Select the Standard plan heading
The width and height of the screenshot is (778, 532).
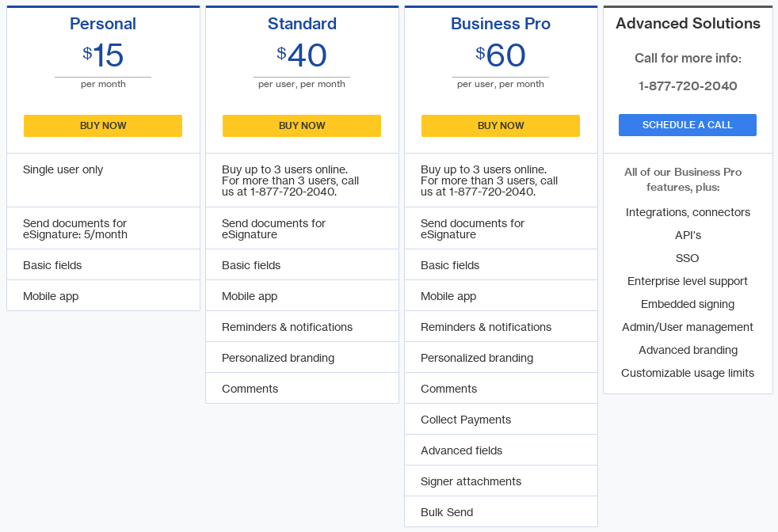301,24
